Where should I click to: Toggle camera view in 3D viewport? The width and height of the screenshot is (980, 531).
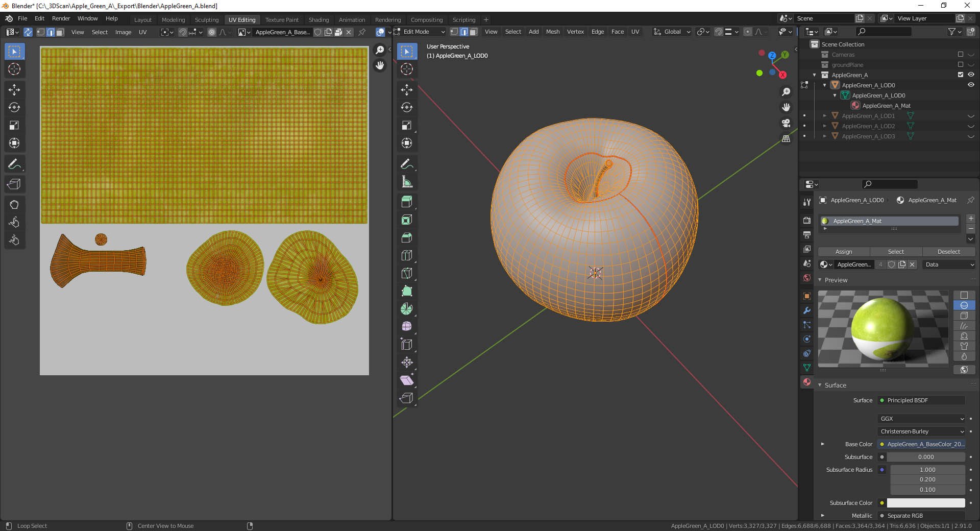(786, 123)
